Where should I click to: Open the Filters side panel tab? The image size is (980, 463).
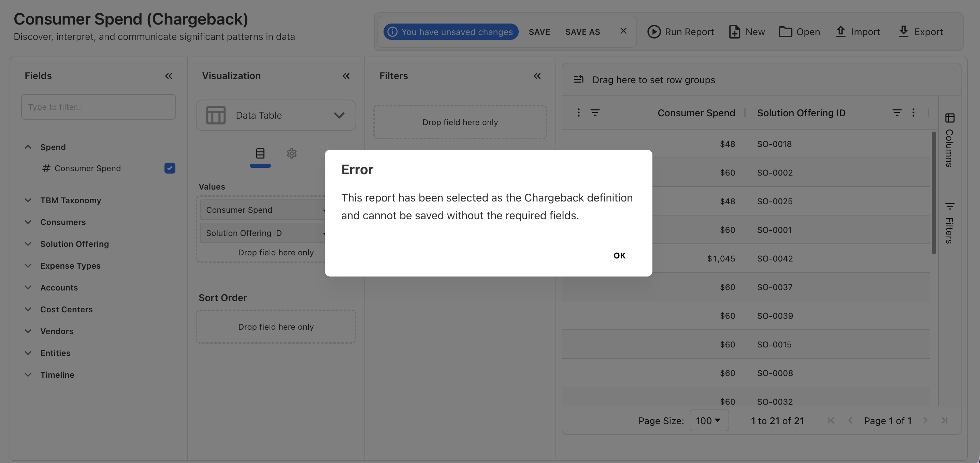(950, 224)
